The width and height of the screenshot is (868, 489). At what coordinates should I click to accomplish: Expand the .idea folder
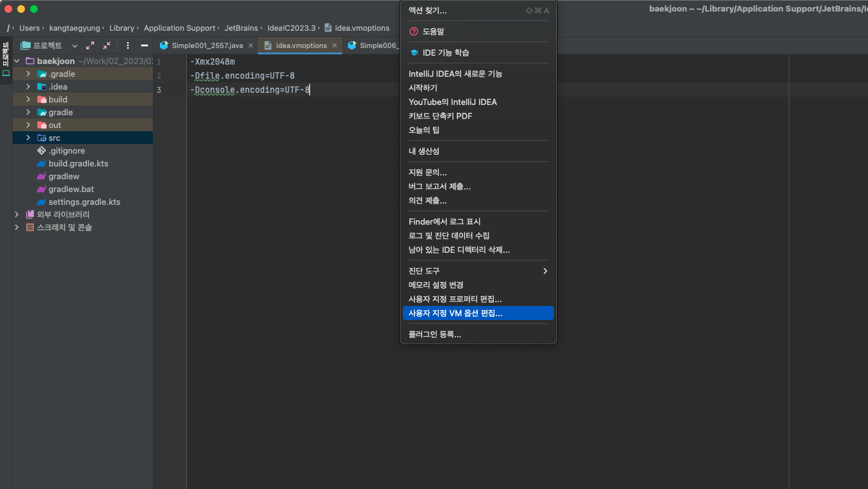click(x=28, y=86)
